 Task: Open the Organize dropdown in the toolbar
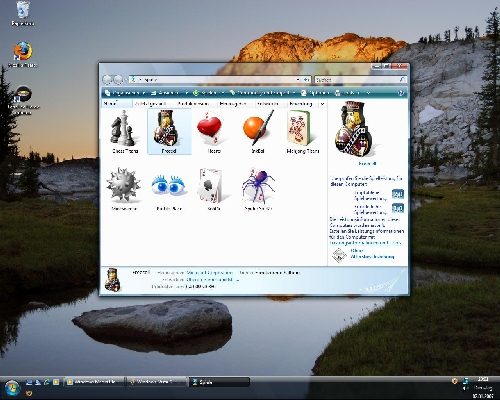coord(125,93)
